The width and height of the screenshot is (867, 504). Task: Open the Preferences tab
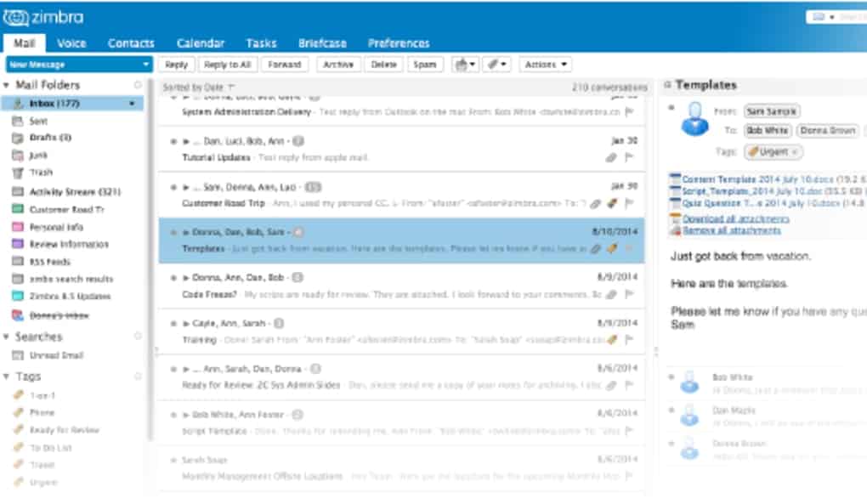[399, 43]
